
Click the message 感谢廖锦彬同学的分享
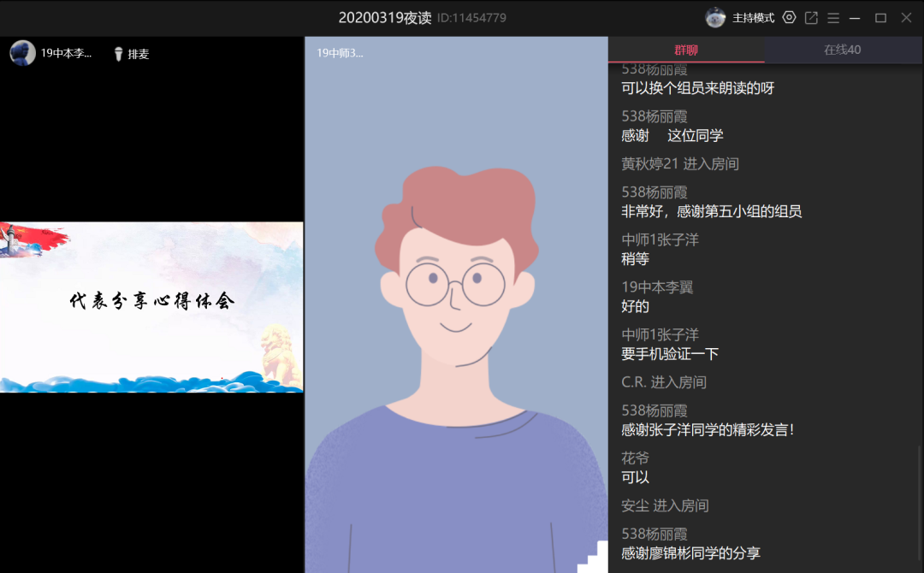690,553
